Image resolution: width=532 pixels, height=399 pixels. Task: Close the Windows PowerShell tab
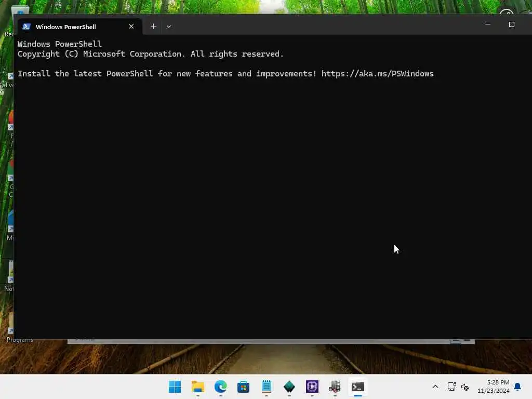coord(131,26)
